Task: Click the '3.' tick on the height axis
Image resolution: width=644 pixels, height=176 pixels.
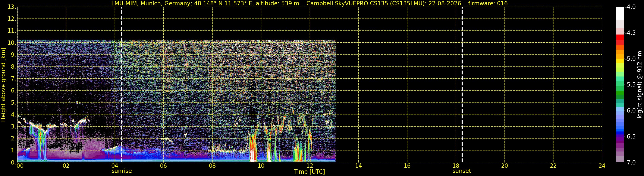Action: (13, 127)
